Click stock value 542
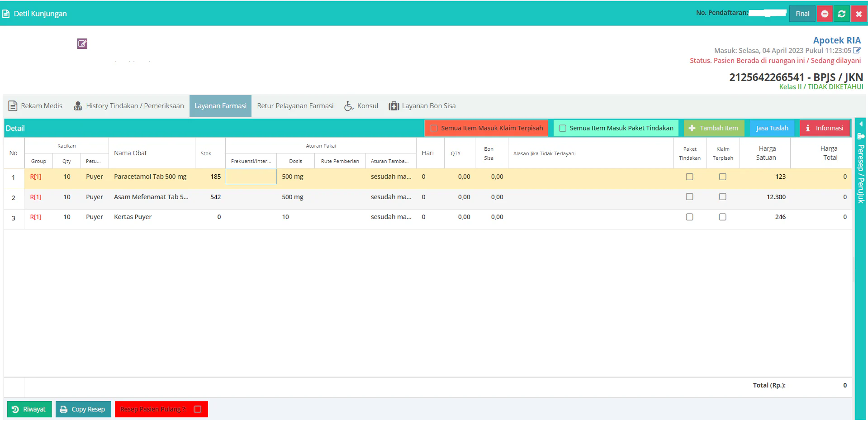Image resolution: width=868 pixels, height=421 pixels. [x=215, y=197]
